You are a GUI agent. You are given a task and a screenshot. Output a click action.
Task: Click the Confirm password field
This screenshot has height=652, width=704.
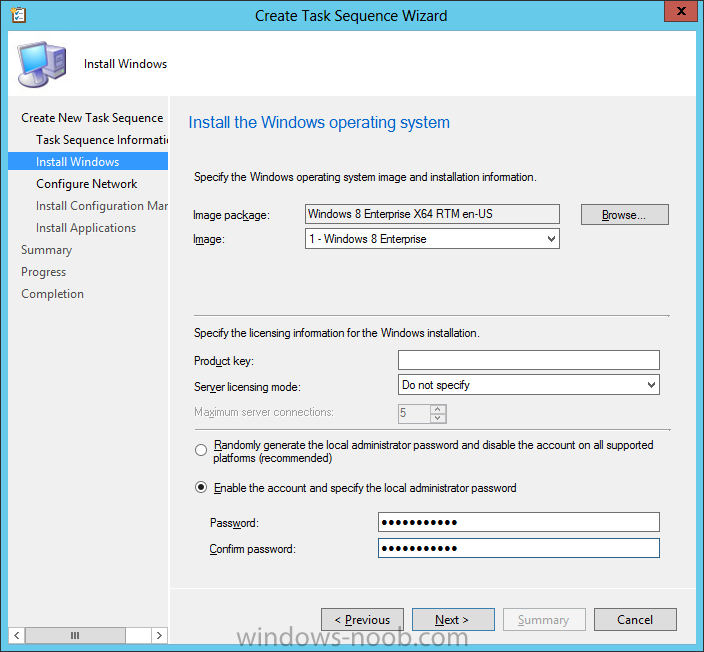519,548
